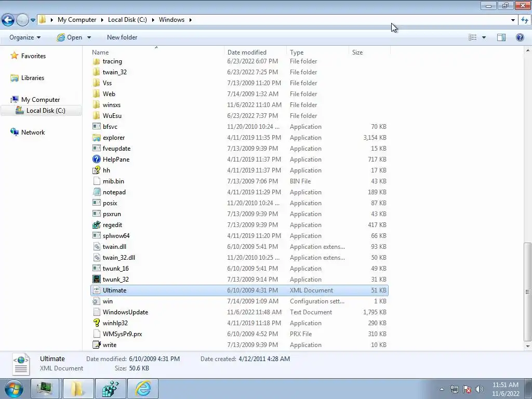Select the regedit application icon

coord(96,224)
